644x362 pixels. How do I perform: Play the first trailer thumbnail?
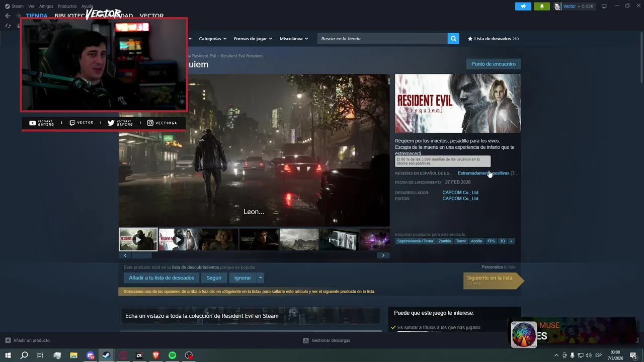pyautogui.click(x=138, y=239)
